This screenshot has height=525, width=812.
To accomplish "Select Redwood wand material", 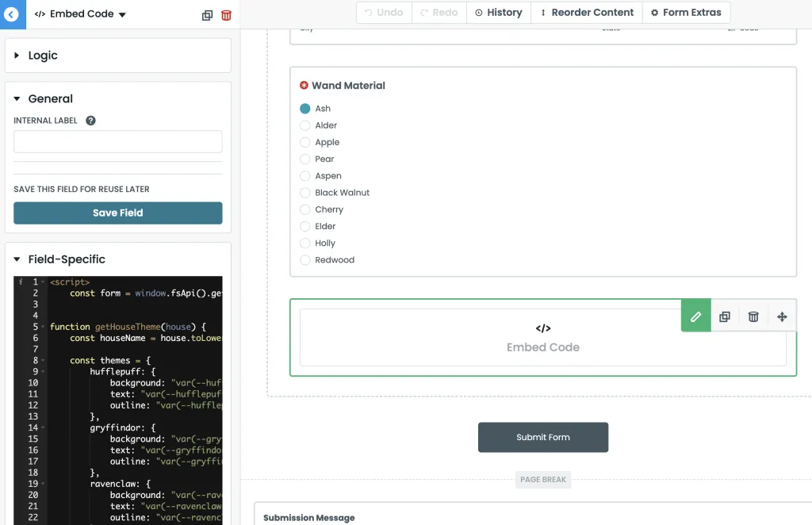I will (x=304, y=259).
